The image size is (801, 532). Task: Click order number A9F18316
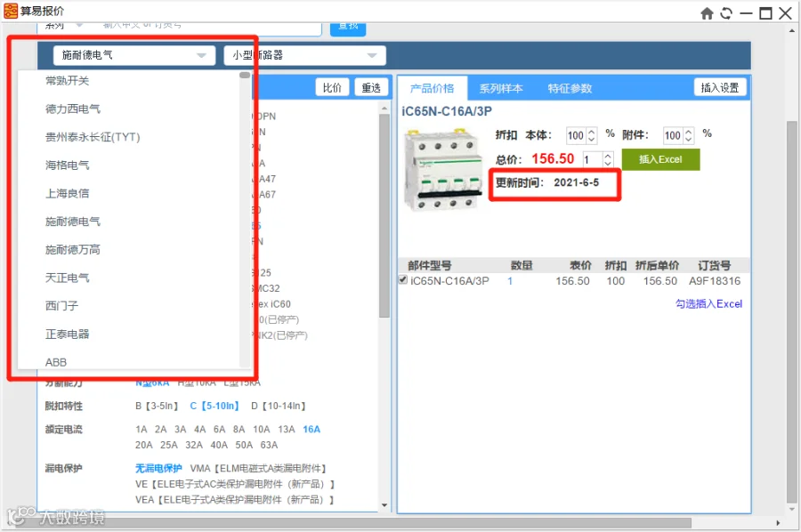coord(714,281)
